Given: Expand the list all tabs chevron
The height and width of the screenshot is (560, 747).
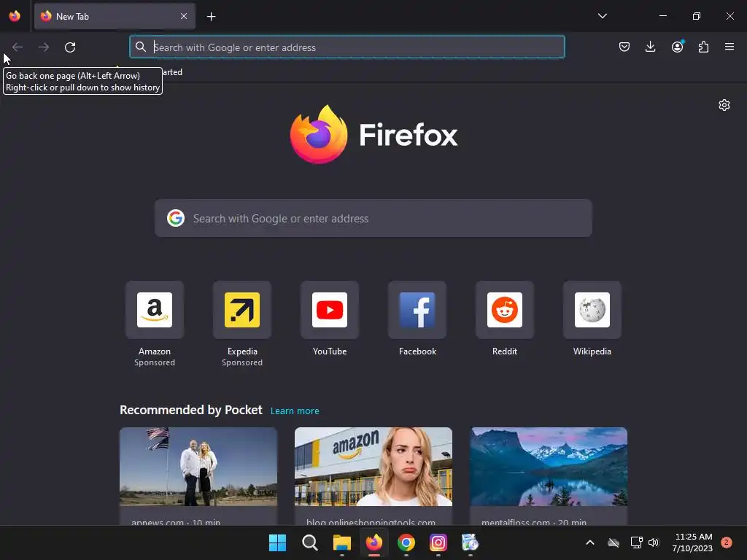Looking at the screenshot, I should click(x=602, y=16).
